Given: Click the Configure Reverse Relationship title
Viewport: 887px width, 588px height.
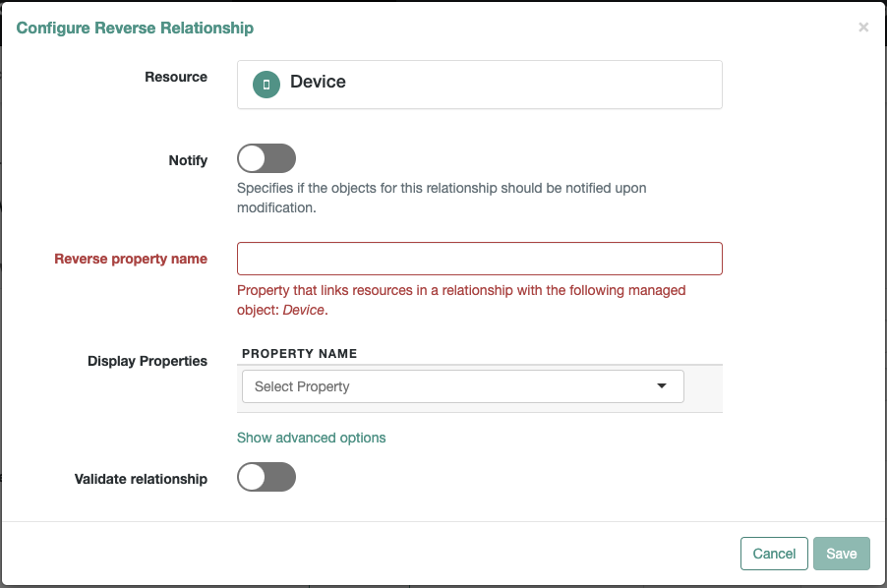Looking at the screenshot, I should (x=135, y=28).
